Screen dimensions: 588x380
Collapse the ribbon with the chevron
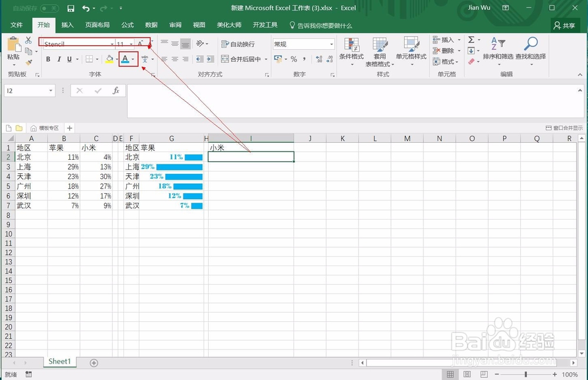click(580, 75)
